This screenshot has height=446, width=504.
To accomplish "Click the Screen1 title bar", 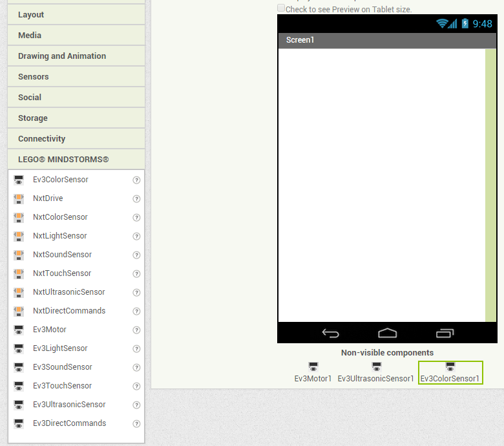I will pos(387,40).
